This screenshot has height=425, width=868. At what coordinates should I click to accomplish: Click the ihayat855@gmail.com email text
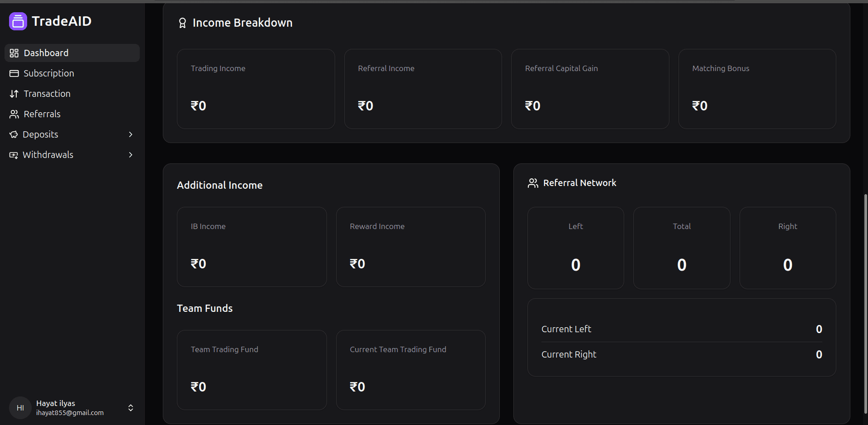pyautogui.click(x=70, y=413)
